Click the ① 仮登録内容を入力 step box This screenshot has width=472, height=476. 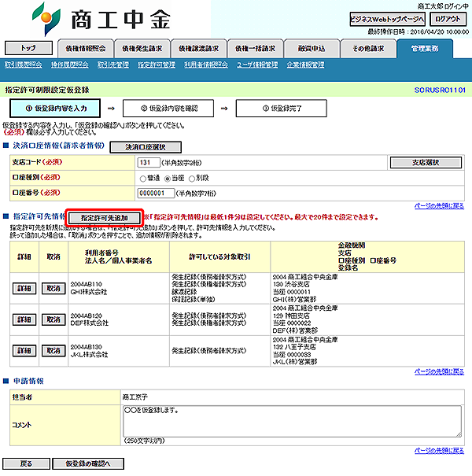click(55, 109)
